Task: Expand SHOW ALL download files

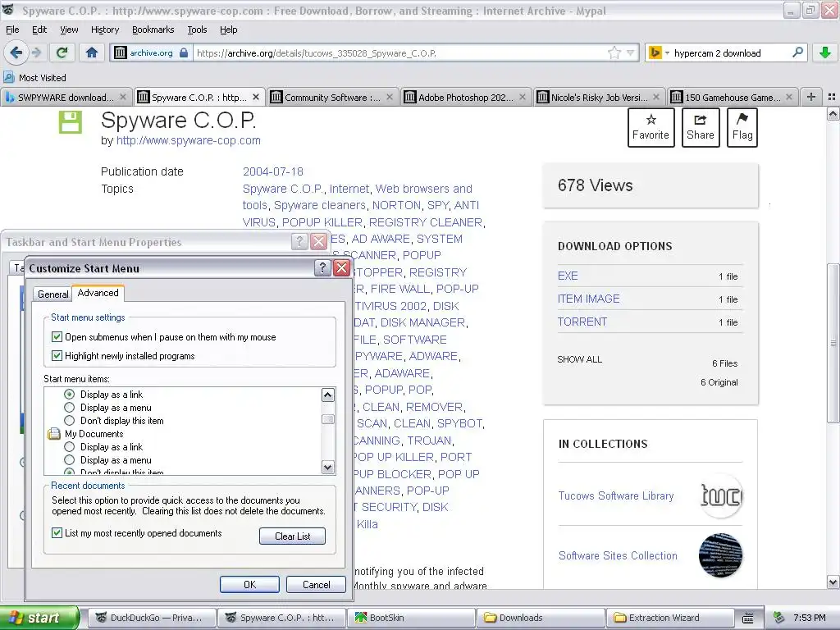Action: coord(580,359)
